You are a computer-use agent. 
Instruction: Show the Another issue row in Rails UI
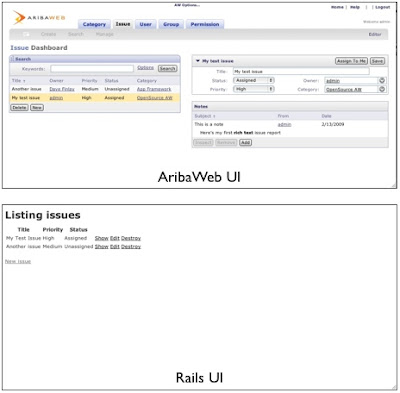click(x=102, y=247)
